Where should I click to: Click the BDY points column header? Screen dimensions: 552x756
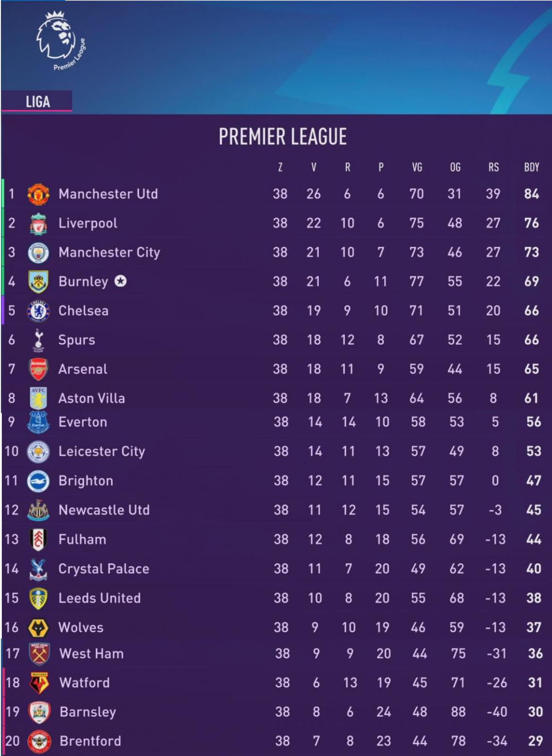click(532, 167)
